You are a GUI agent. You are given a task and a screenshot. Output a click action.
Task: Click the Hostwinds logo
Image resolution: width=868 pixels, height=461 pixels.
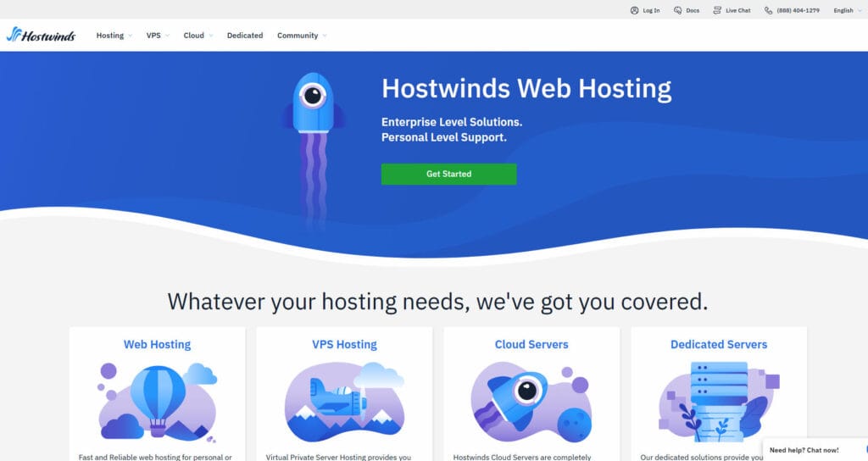pos(41,35)
